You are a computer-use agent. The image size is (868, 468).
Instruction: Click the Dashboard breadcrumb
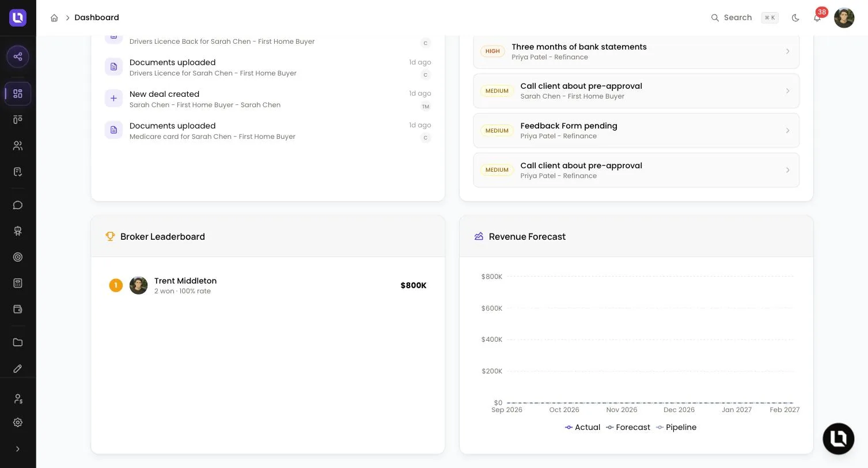(97, 18)
